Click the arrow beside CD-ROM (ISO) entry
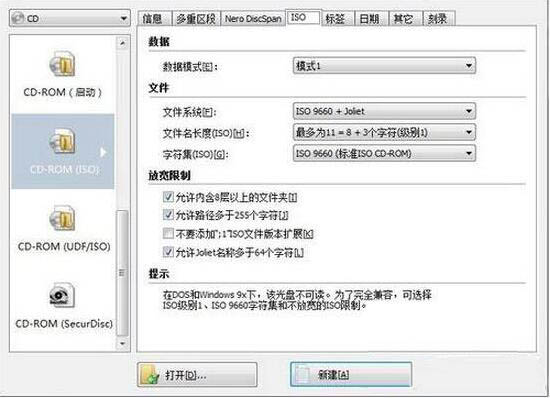550x398 pixels. point(103,153)
